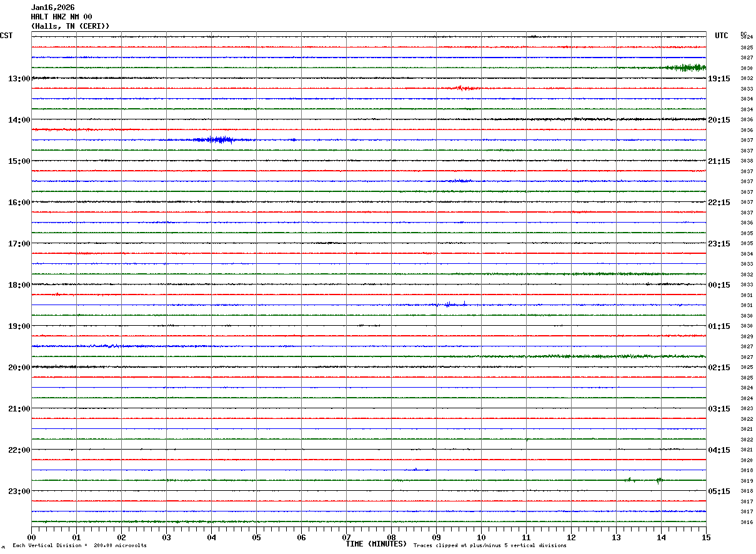This screenshot has width=756, height=554.
Task: Click the DC offset value 3029
Action: click(x=747, y=337)
